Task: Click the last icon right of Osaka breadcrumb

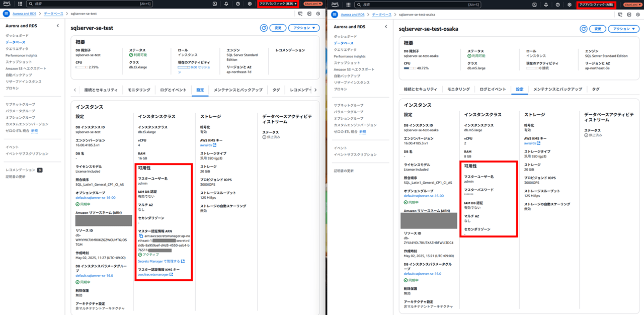Action: 639,15
